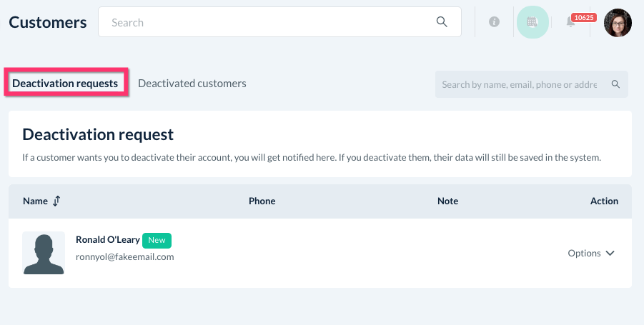Open the Ronald O'Leary customer name link
644x325 pixels.
coord(107,240)
